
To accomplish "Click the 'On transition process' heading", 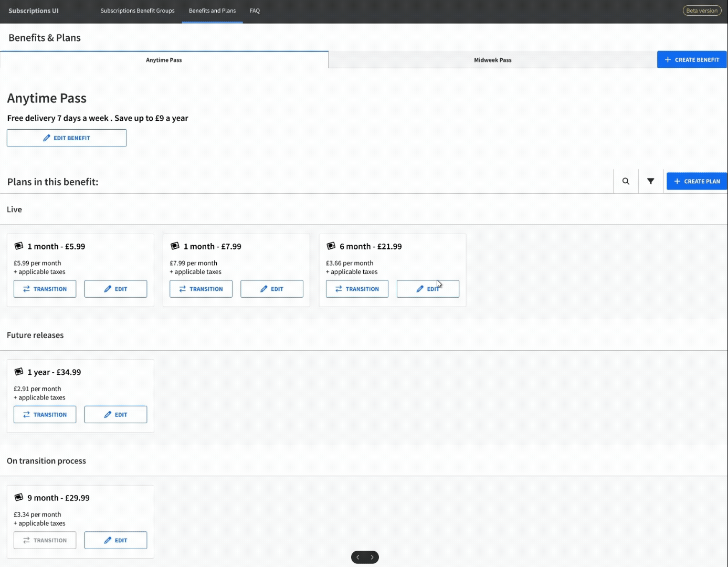I will point(46,461).
